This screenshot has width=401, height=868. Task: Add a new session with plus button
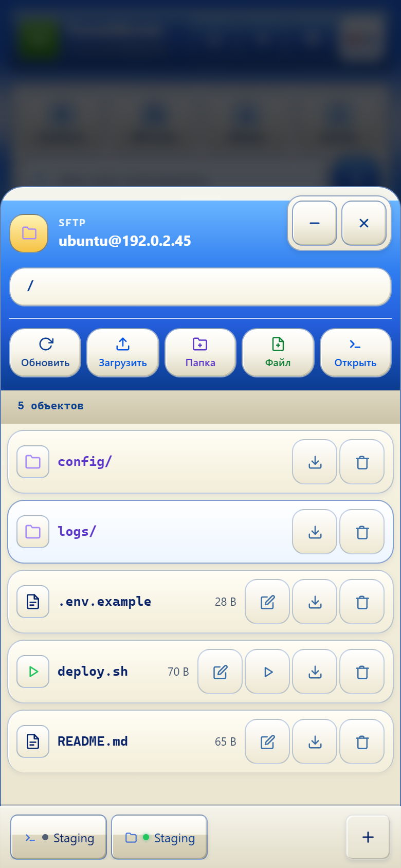point(368,837)
